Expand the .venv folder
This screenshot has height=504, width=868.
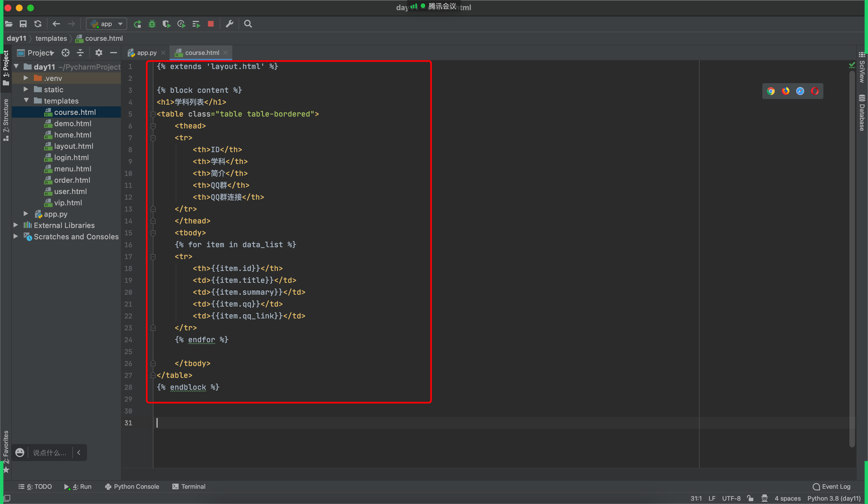point(26,78)
